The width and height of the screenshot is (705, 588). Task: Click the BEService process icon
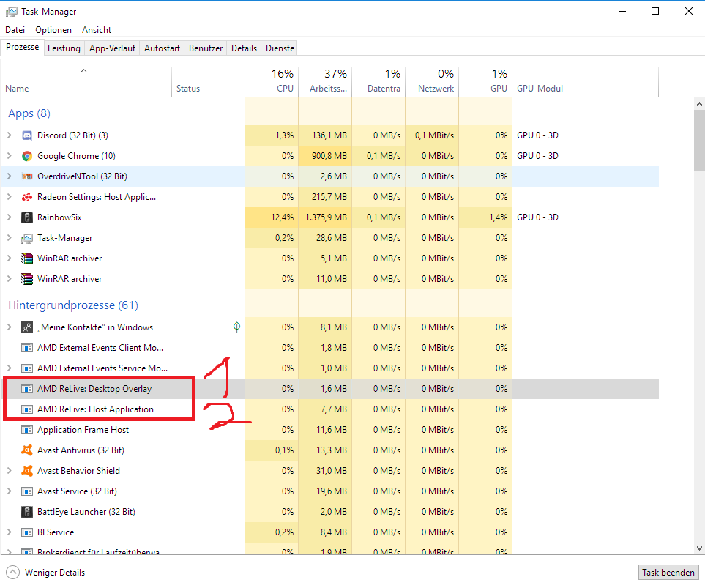coord(27,532)
